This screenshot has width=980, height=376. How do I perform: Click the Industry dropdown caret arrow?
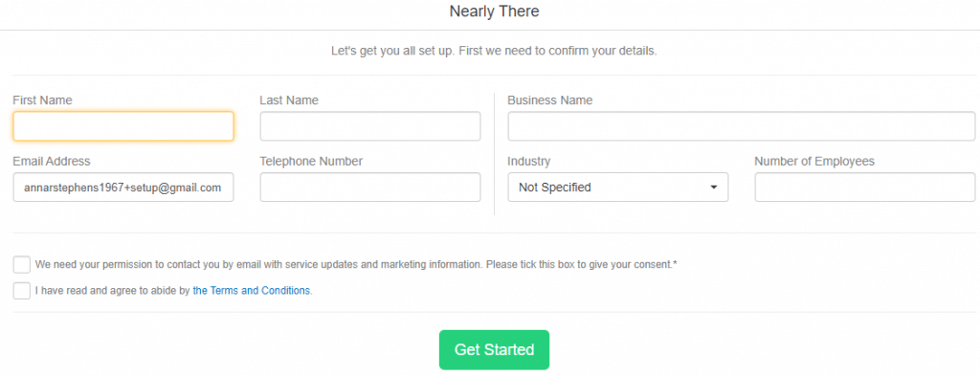click(x=714, y=188)
